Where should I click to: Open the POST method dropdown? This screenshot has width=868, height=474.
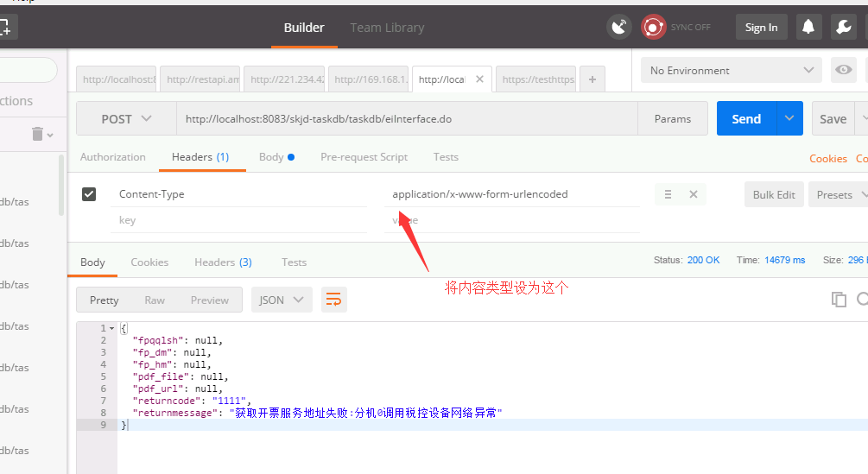(126, 119)
